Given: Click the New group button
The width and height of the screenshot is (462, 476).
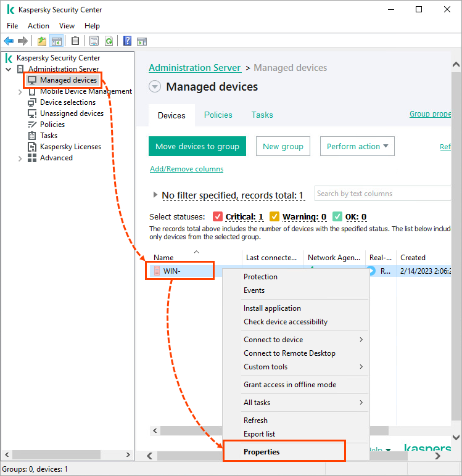Looking at the screenshot, I should (283, 146).
